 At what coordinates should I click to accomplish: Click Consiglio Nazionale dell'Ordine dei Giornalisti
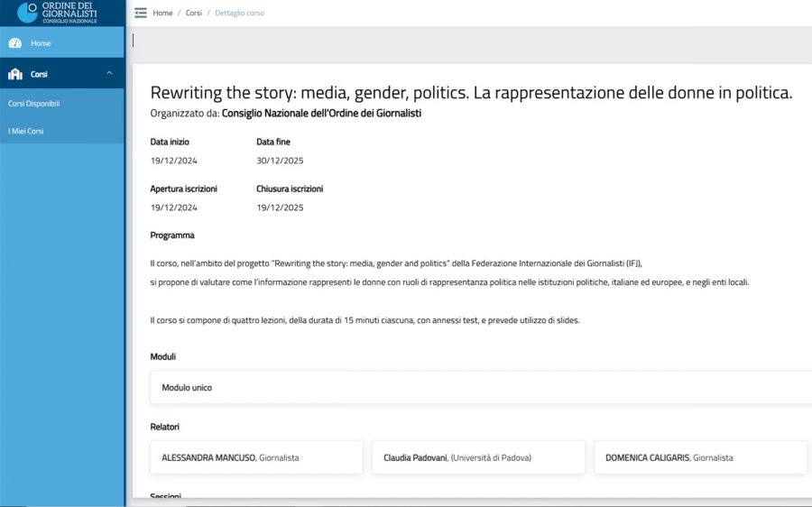point(321,113)
